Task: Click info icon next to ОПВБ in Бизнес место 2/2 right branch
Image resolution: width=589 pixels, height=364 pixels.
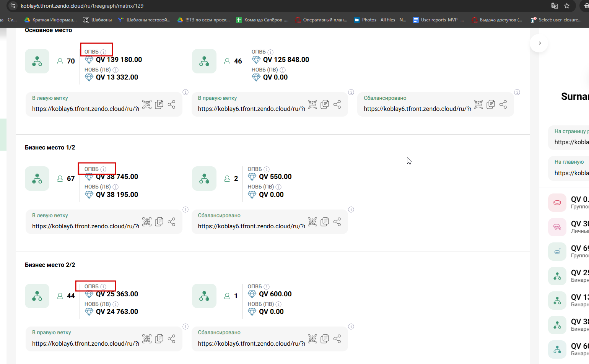Action: [x=267, y=287]
